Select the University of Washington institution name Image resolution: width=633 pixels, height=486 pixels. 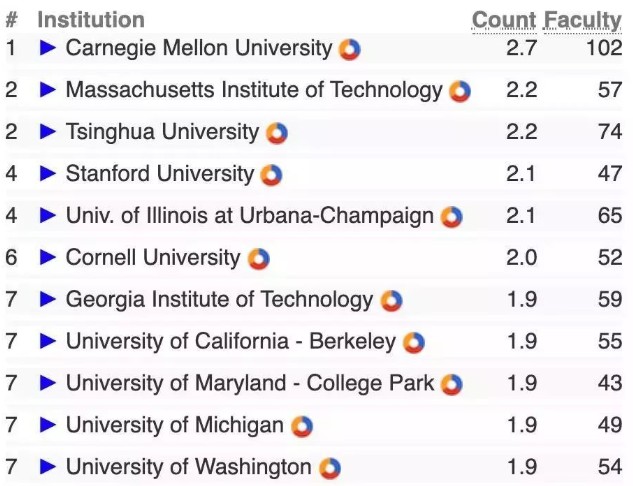[x=189, y=467]
